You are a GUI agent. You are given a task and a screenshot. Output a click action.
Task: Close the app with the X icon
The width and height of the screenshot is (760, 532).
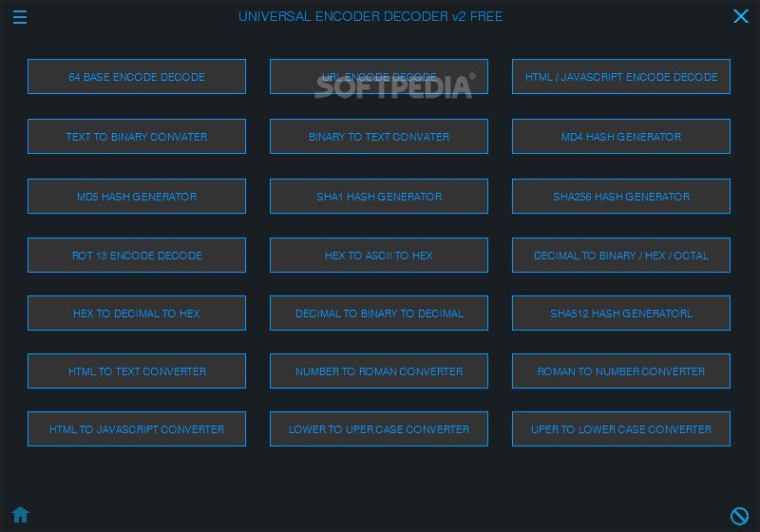pos(741,16)
